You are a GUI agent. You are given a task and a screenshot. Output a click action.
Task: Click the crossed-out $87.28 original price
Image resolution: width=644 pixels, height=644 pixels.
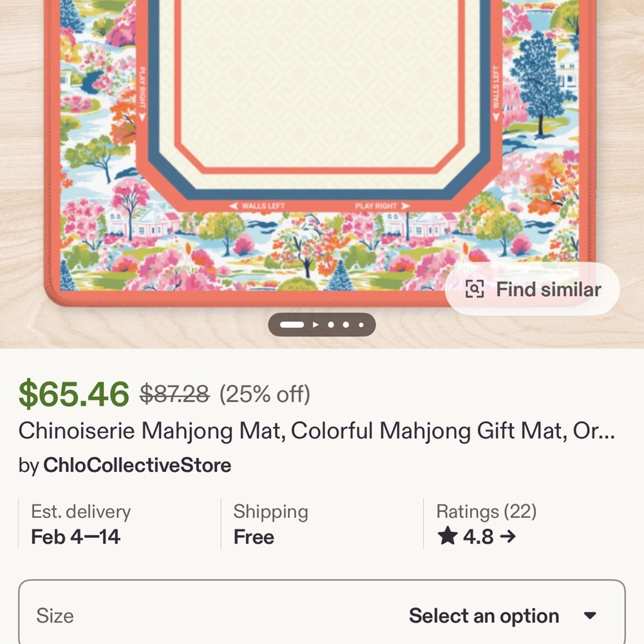173,394
